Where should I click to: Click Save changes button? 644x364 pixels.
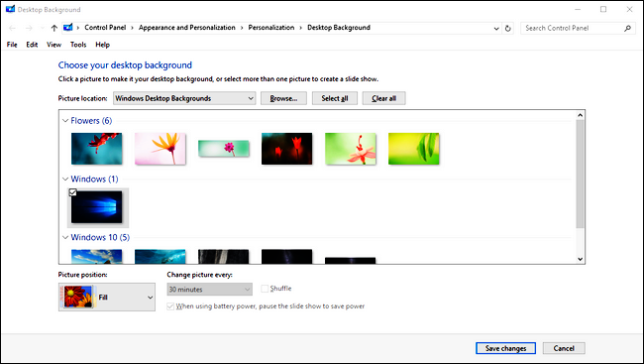[x=505, y=348]
